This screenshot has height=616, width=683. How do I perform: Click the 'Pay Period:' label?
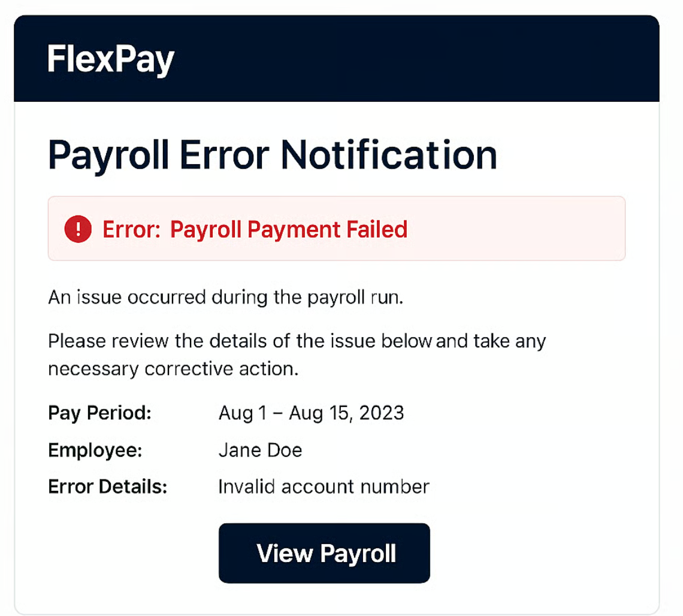[100, 413]
